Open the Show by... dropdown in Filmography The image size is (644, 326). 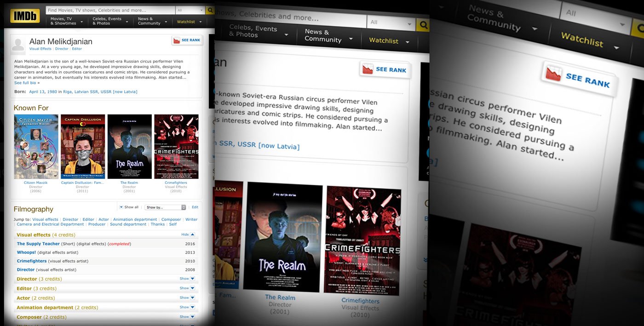165,207
